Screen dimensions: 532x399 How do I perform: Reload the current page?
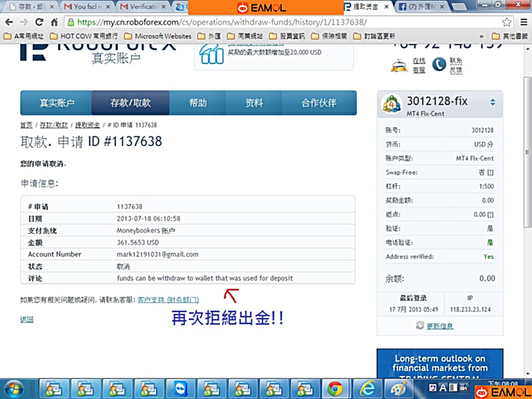(x=39, y=22)
